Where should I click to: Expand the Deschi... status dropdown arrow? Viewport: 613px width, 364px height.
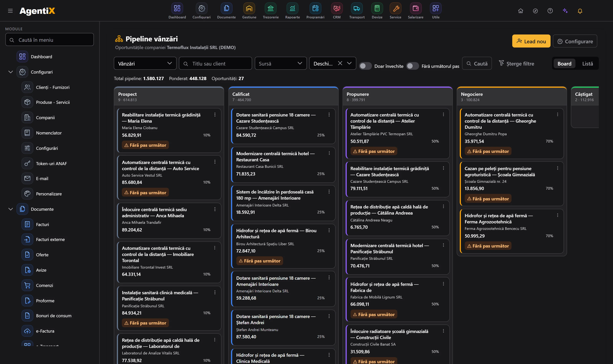point(349,63)
